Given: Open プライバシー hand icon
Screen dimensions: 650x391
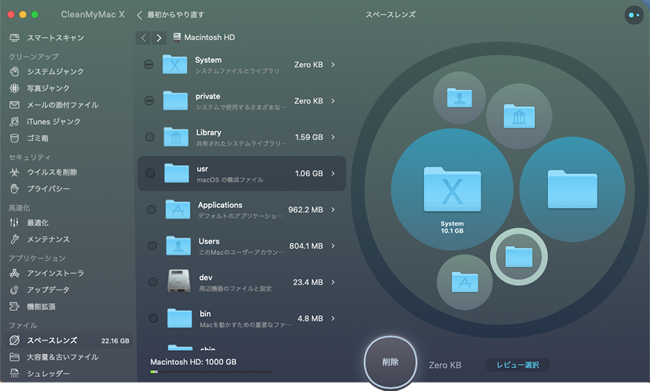Looking at the screenshot, I should point(15,189).
